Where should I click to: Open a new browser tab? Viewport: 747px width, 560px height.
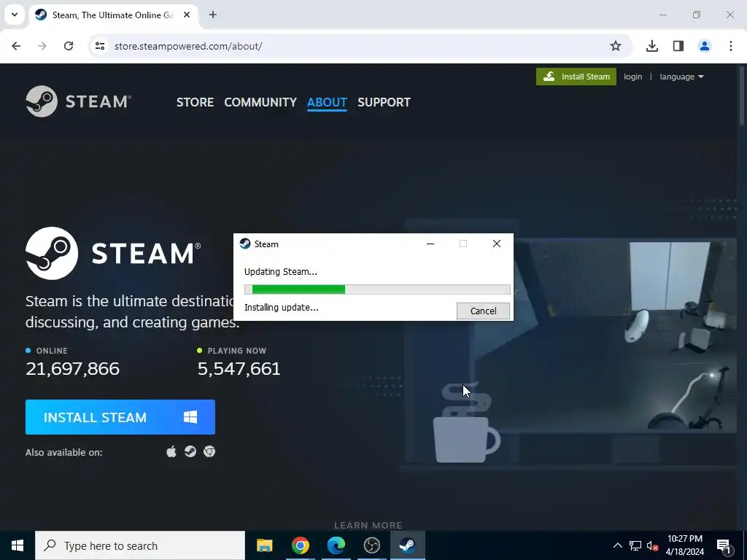coord(213,15)
